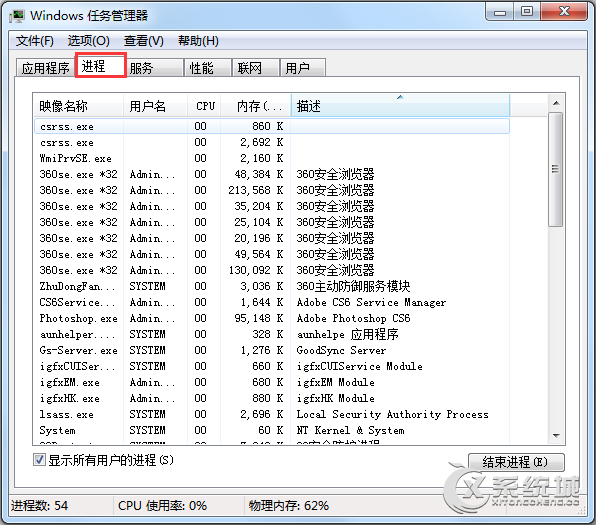Image resolution: width=596 pixels, height=525 pixels.
Task: Select the aunhelper... process row
Action: tap(272, 334)
